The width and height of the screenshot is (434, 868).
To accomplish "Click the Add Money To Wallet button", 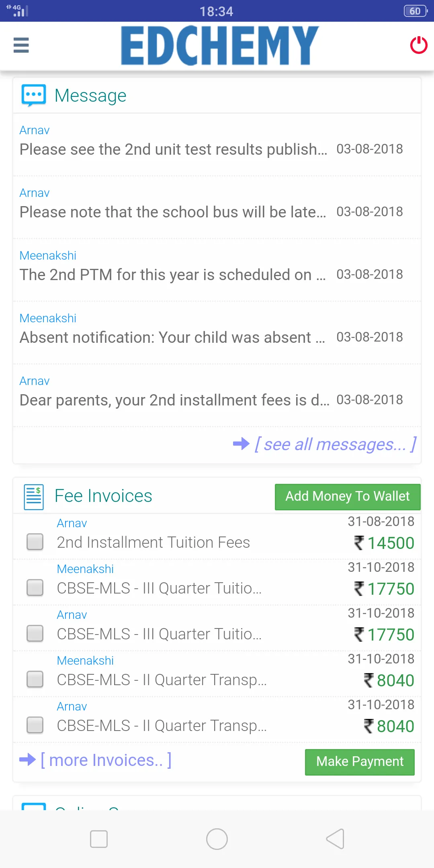I will 348,497.
